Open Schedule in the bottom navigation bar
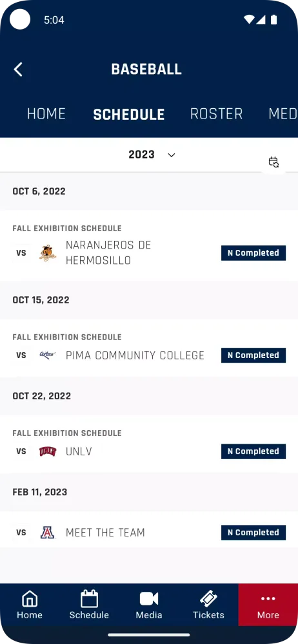 pos(89,605)
